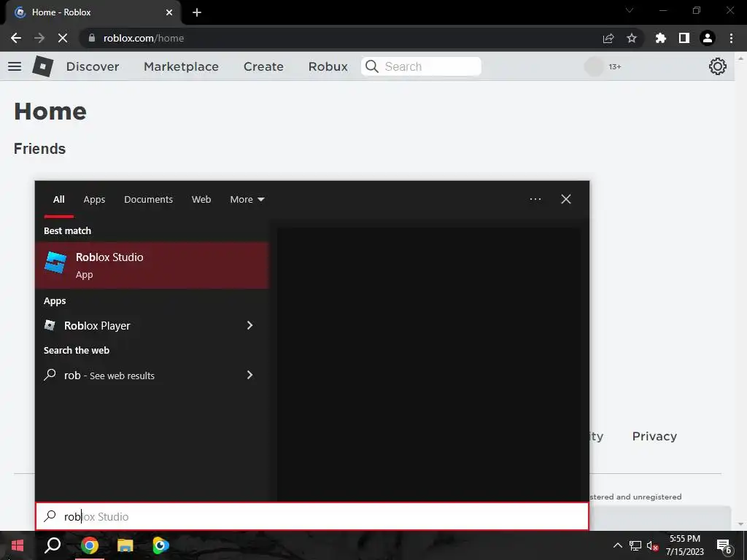
Task: Expand the 'rob' web results arrow
Action: [x=249, y=376]
